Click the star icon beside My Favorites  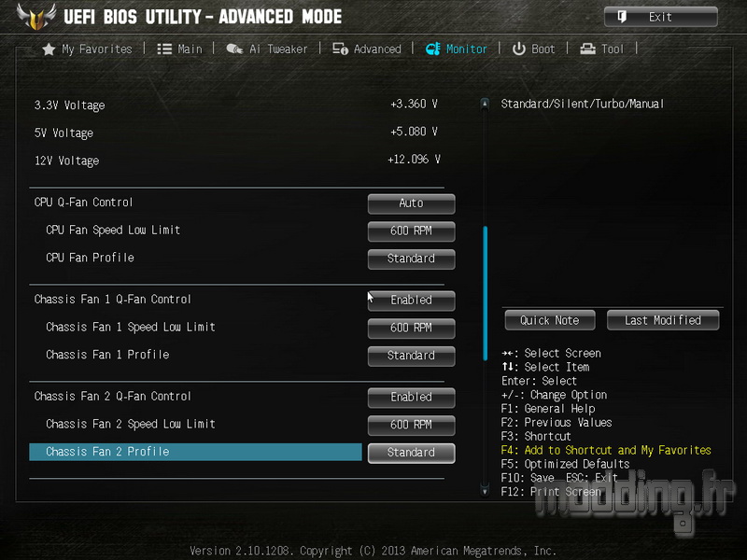pyautogui.click(x=49, y=49)
